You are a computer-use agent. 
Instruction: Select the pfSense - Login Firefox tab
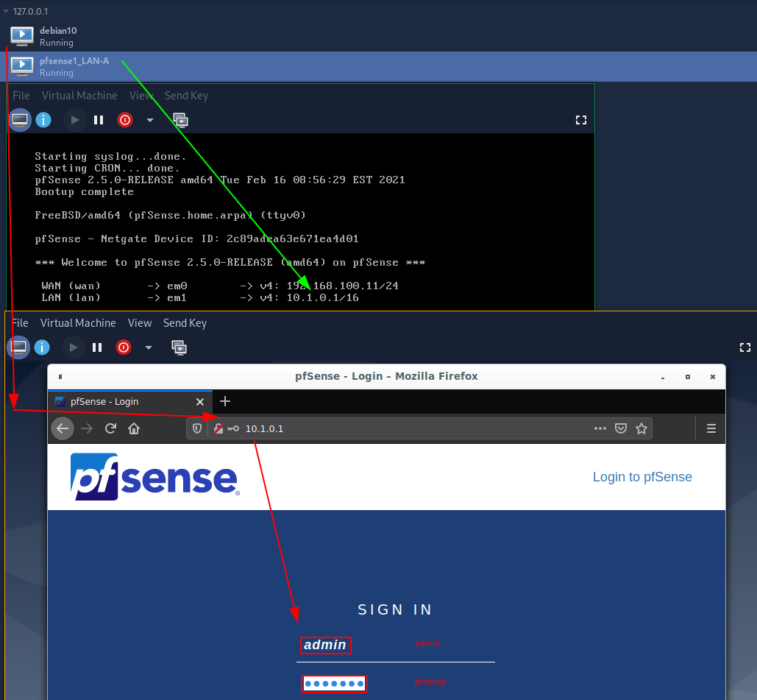click(129, 402)
